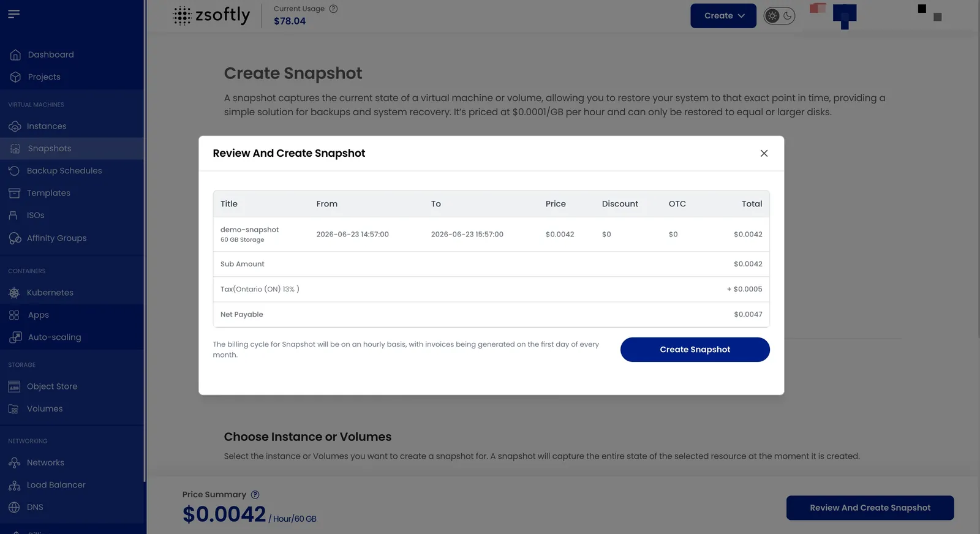Image resolution: width=980 pixels, height=534 pixels.
Task: Click Tax(Ontario (ON) 13%) label
Action: 260,289
